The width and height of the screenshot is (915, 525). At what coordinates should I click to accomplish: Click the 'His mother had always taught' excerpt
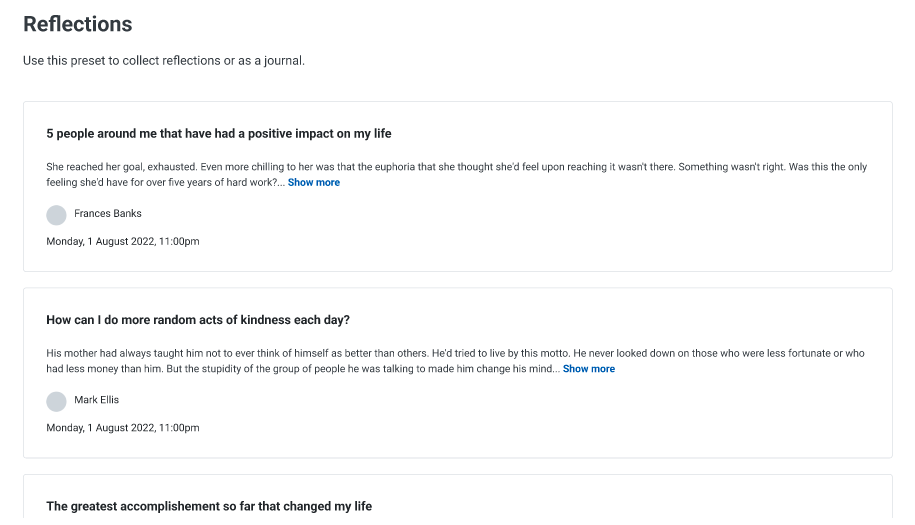point(455,361)
